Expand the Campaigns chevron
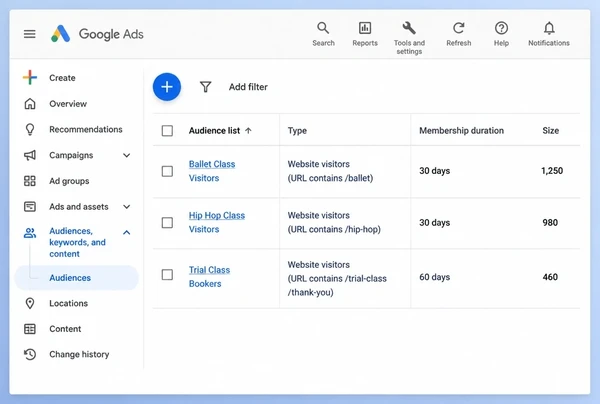 [x=127, y=155]
